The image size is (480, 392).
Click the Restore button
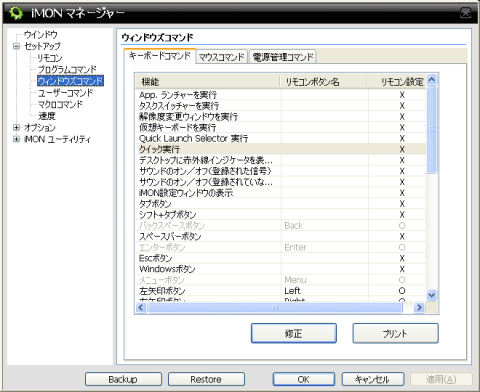(206, 379)
